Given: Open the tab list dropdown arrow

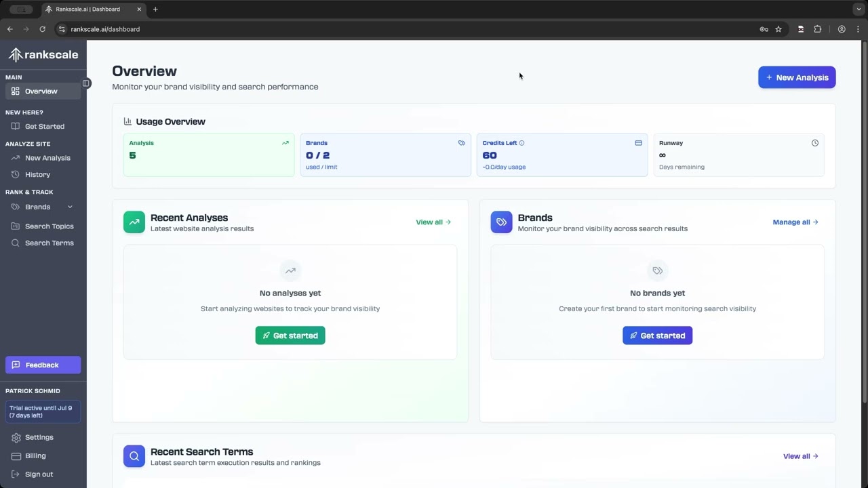Looking at the screenshot, I should coord(859,9).
